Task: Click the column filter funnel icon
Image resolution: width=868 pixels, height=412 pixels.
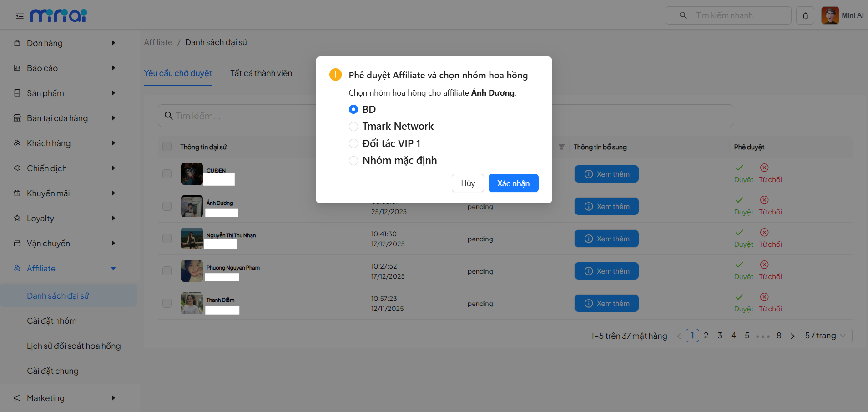Action: [561, 147]
